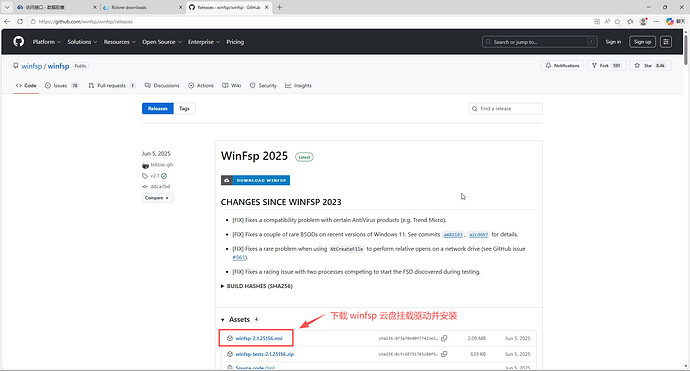The image size is (690, 371).
Task: Click the Sign up button
Action: 642,42
